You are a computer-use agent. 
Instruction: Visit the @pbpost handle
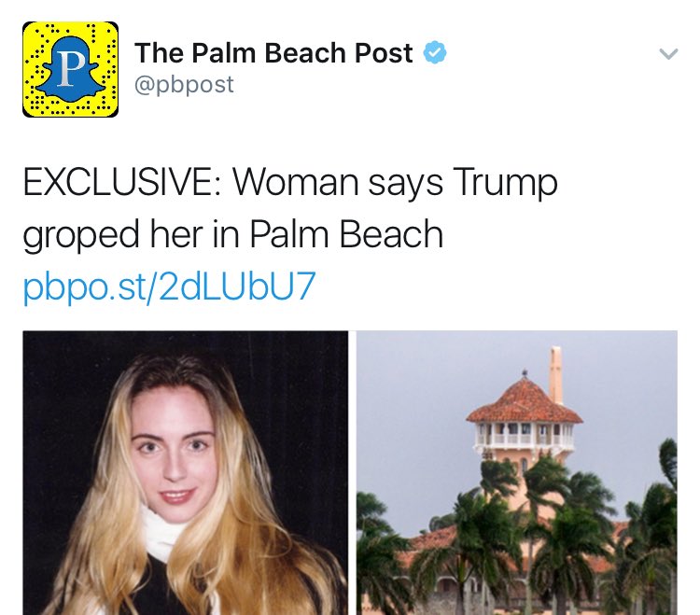point(184,84)
